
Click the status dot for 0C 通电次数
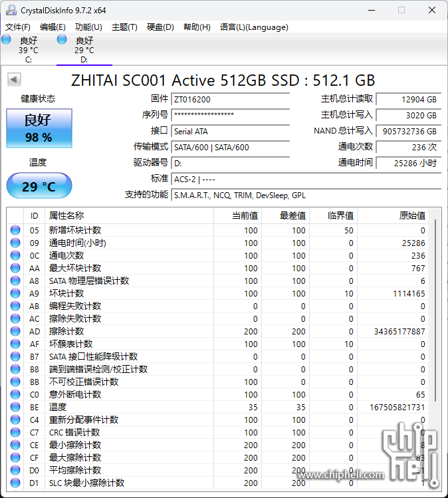15,255
